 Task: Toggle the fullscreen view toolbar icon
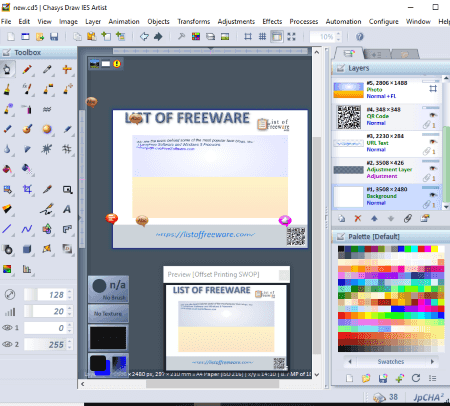pyautogui.click(x=291, y=37)
